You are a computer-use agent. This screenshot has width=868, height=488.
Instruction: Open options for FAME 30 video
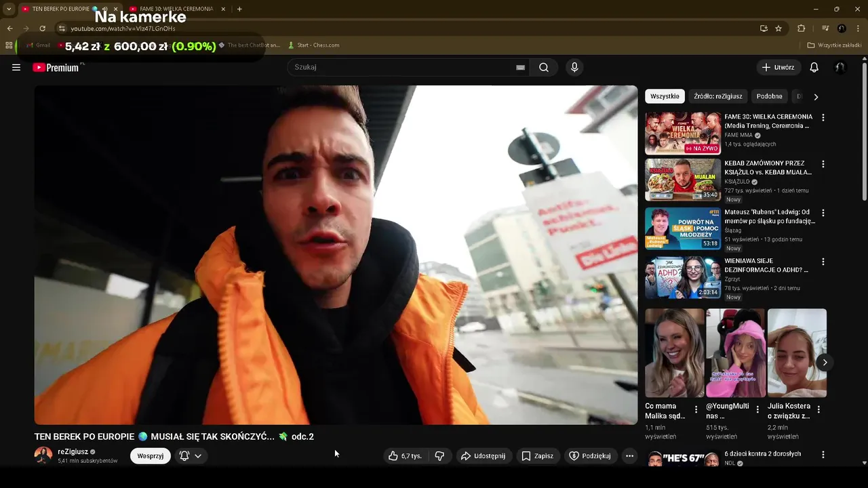823,117
